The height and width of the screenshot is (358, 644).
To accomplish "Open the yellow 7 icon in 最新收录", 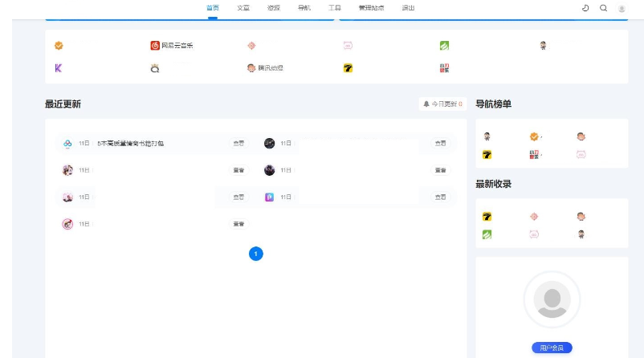I will click(487, 217).
